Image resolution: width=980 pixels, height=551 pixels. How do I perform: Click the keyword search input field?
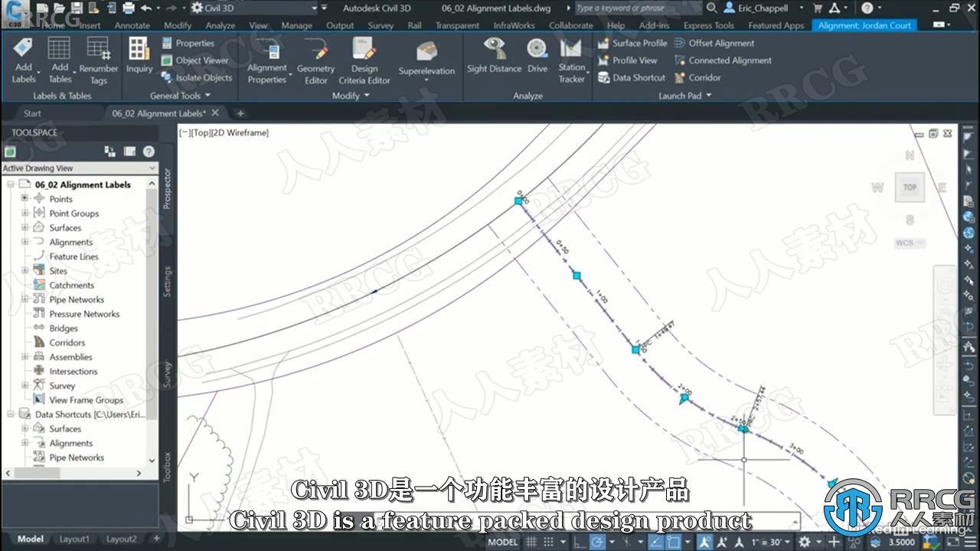click(x=637, y=8)
